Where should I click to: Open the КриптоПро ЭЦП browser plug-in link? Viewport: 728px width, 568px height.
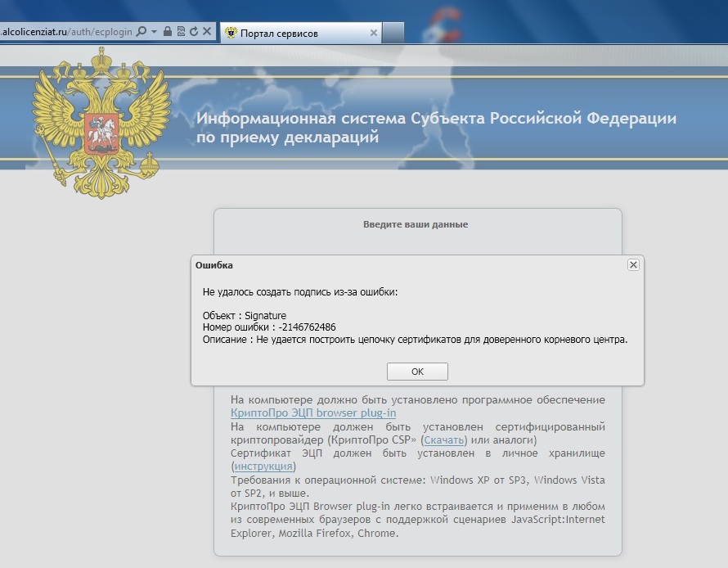coord(313,413)
